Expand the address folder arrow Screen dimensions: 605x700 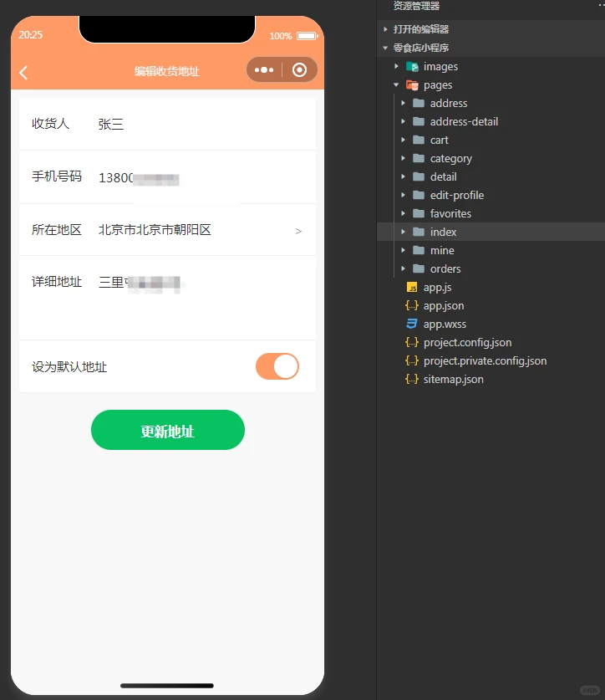(403, 103)
